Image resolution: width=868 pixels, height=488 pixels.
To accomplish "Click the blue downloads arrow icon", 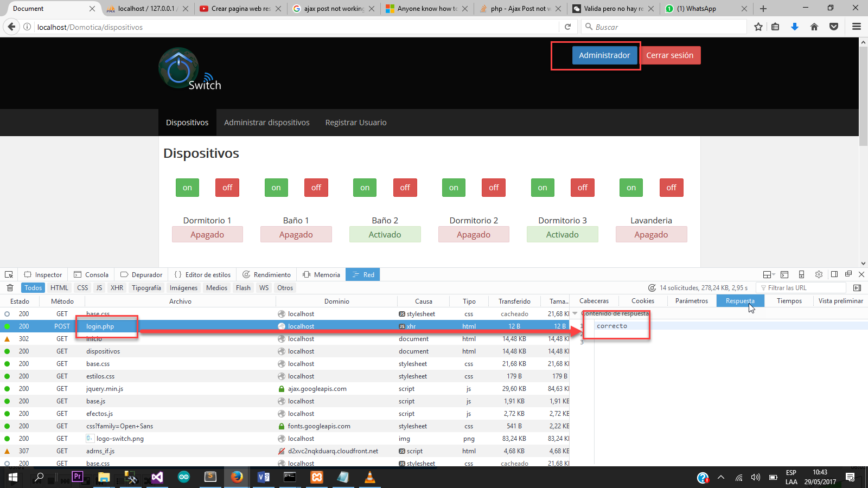I will [x=795, y=27].
